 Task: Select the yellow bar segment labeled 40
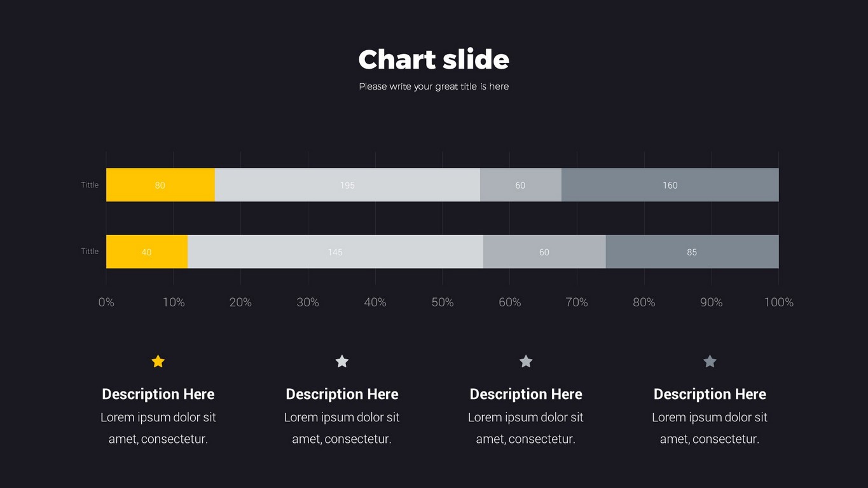pos(146,252)
